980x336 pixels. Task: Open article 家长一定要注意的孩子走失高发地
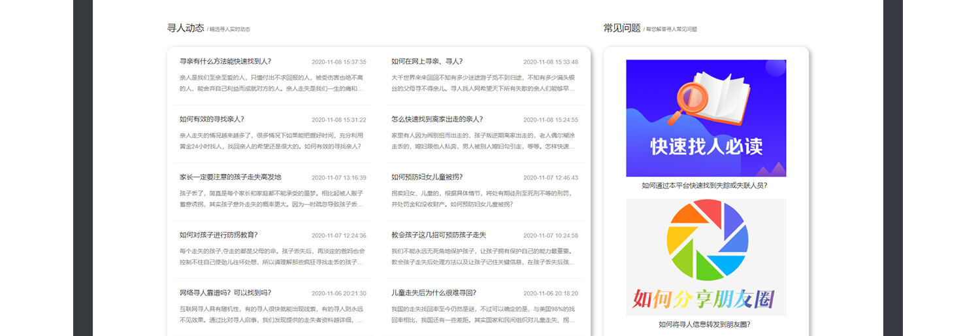pyautogui.click(x=231, y=177)
